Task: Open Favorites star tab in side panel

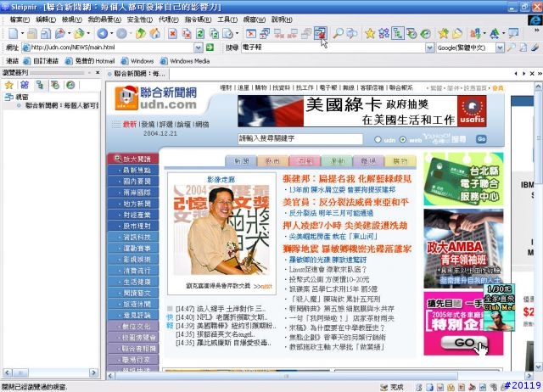Action: (x=9, y=85)
